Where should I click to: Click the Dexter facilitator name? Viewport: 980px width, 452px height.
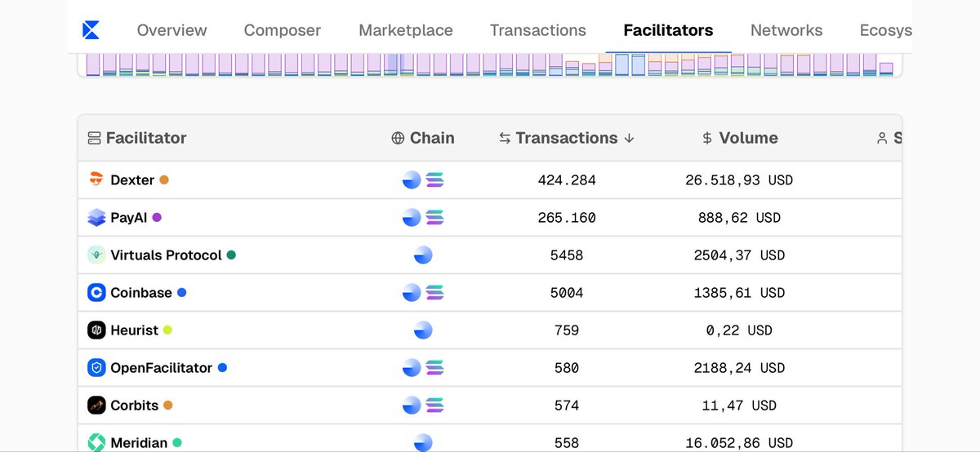132,180
